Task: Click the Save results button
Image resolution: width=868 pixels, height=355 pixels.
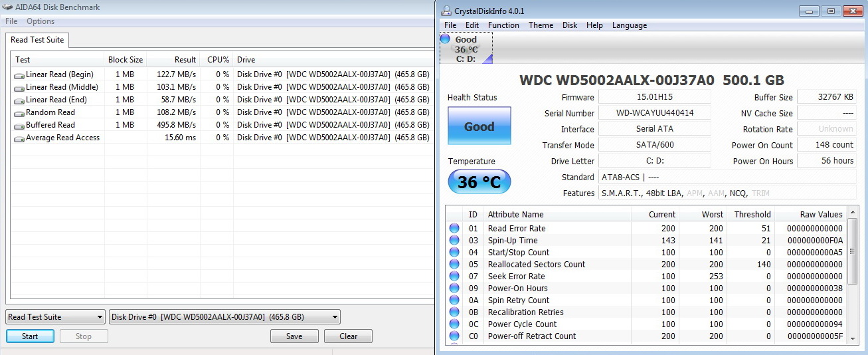Action: (x=294, y=336)
